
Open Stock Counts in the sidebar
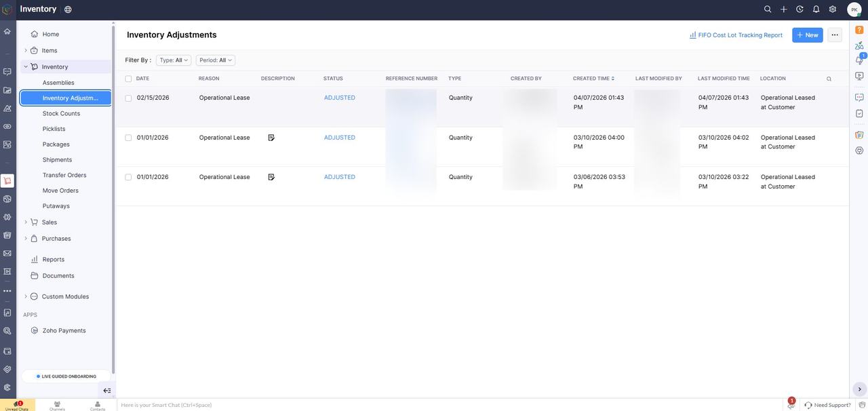click(x=61, y=113)
